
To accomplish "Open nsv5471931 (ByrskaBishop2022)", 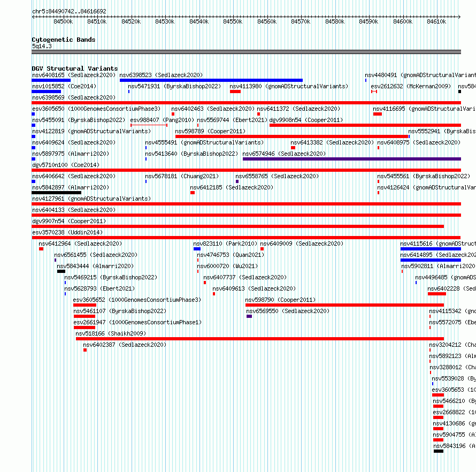I will (174, 86).
